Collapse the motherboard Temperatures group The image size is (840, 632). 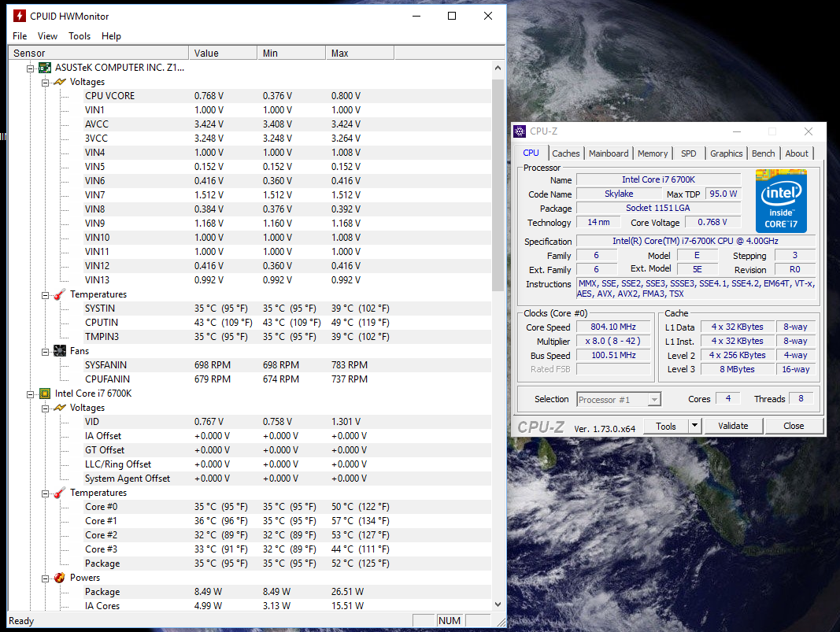point(46,295)
